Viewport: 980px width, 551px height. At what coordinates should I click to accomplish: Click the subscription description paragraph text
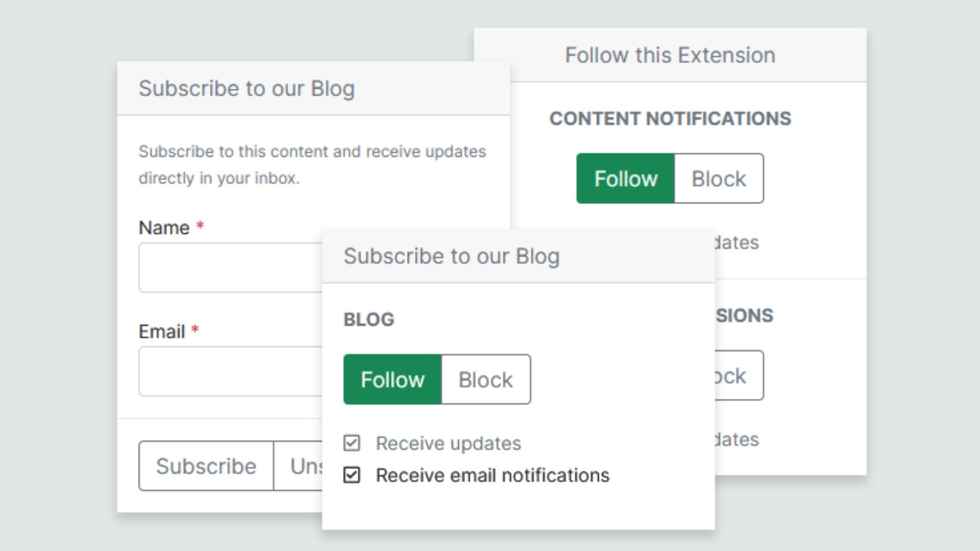312,165
